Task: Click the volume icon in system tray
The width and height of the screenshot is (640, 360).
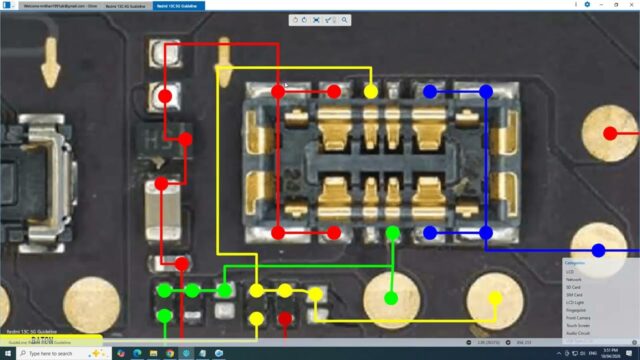Action: click(x=582, y=353)
